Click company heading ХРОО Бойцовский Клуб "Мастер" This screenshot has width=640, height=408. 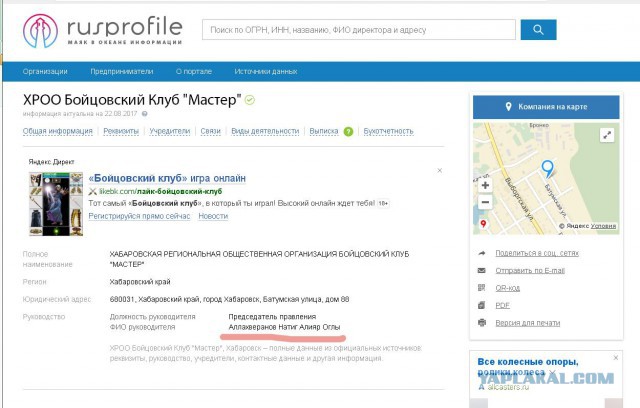(x=132, y=100)
